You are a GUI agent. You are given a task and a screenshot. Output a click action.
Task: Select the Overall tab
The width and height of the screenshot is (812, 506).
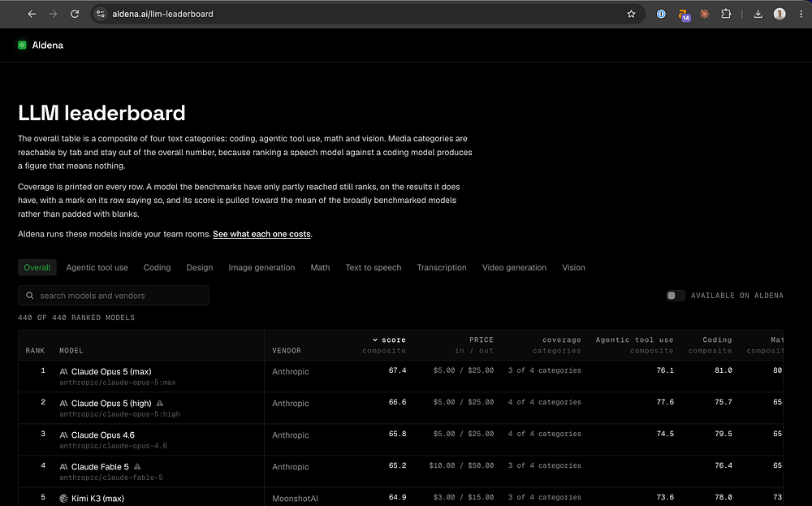point(37,267)
